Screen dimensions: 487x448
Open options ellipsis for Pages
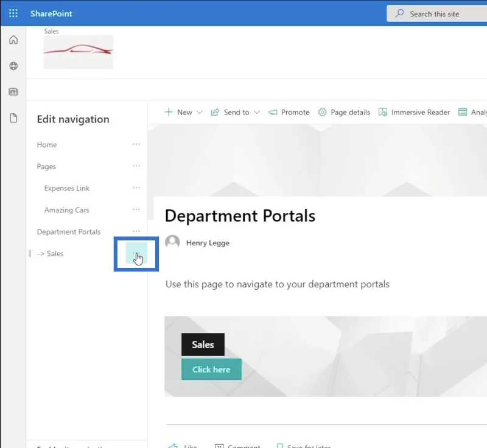[x=136, y=166]
